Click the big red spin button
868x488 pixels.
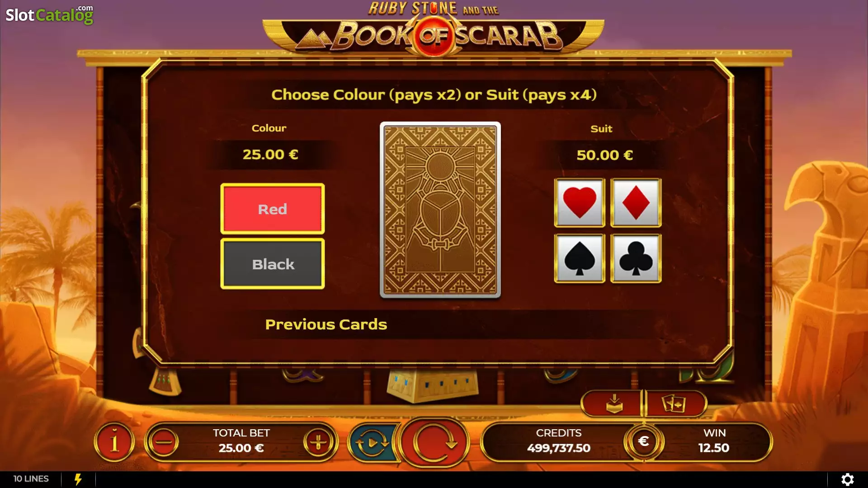click(x=434, y=443)
